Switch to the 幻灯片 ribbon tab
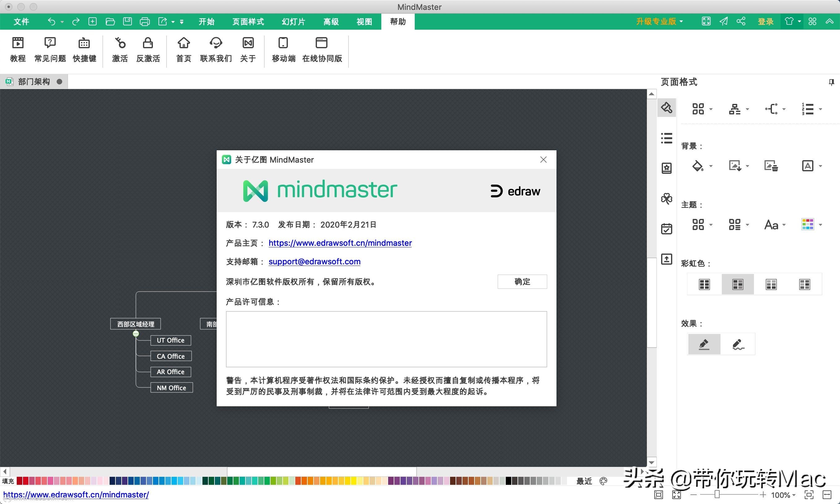Image resolution: width=840 pixels, height=504 pixels. (293, 21)
